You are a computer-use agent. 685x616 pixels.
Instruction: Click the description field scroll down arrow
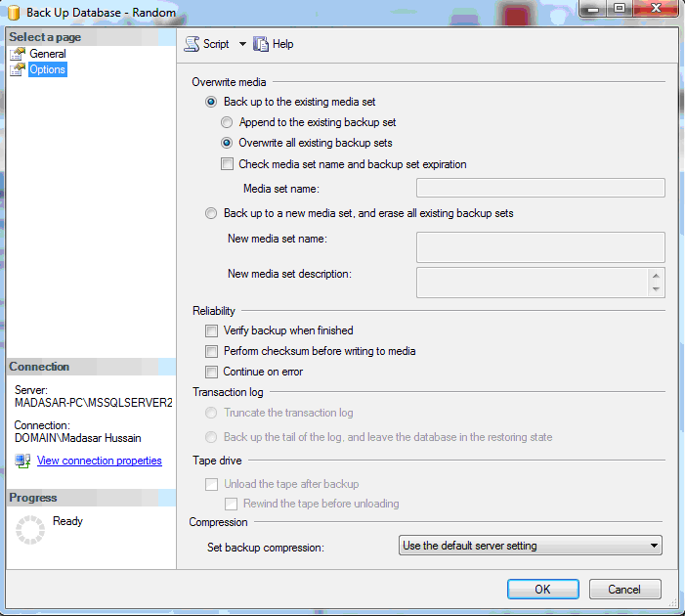point(656,289)
